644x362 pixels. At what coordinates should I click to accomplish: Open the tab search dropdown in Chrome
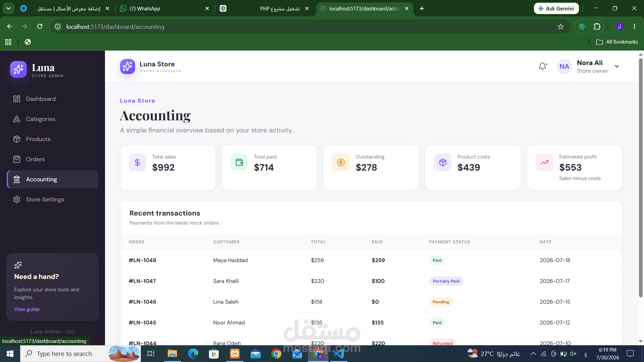coord(8,8)
